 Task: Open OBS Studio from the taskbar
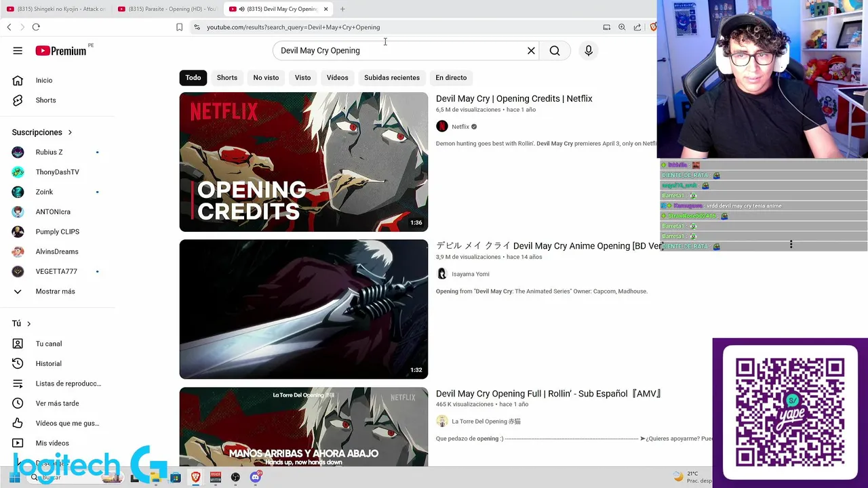click(235, 477)
